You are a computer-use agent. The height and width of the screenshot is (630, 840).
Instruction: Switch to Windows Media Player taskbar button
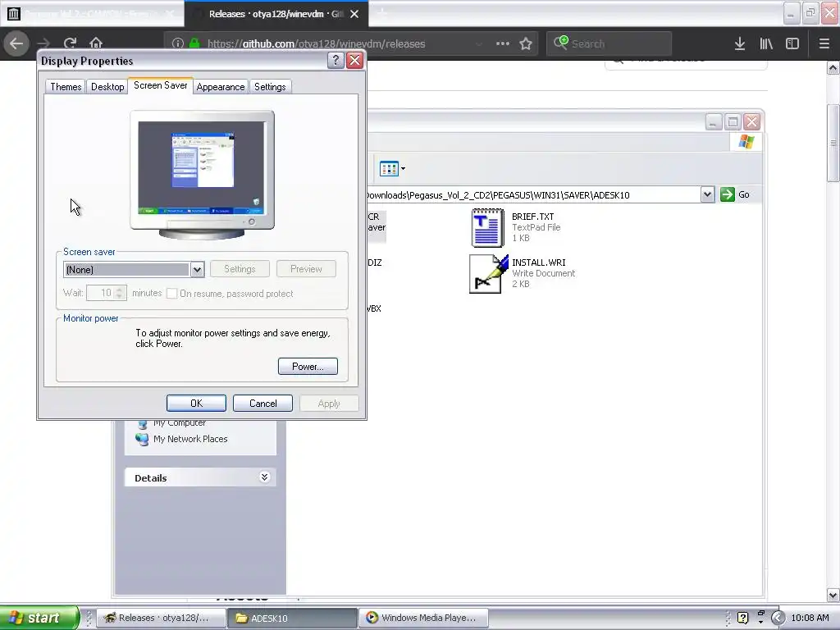(x=423, y=618)
